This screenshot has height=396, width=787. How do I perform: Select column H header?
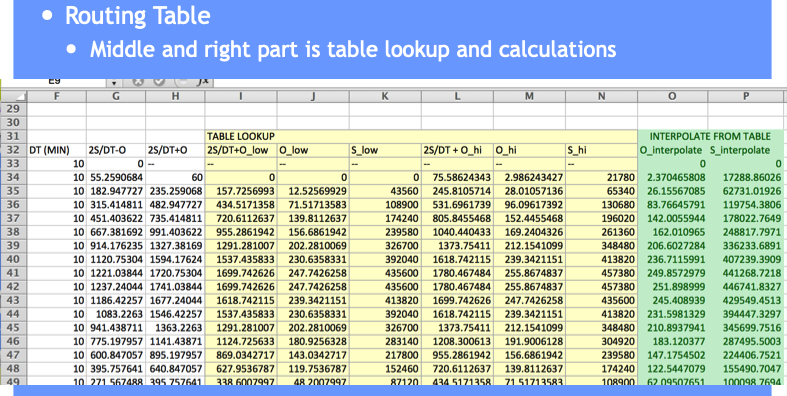tap(175, 96)
